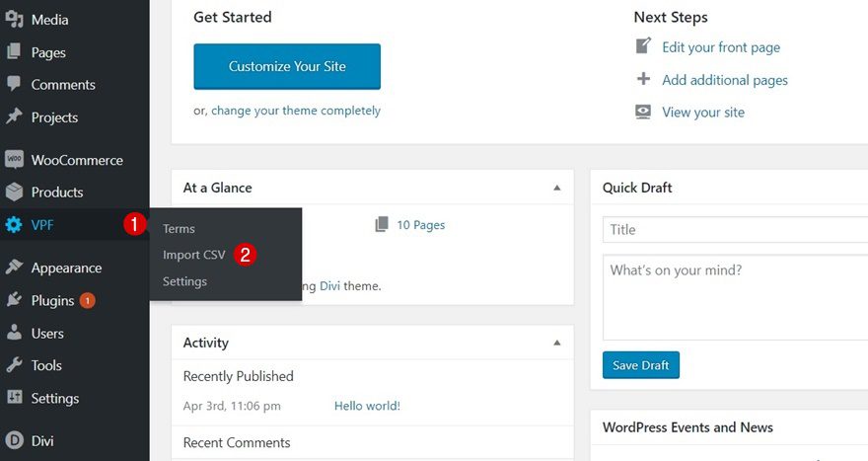
Task: Open Terms in the VPF submenu
Action: tap(179, 229)
